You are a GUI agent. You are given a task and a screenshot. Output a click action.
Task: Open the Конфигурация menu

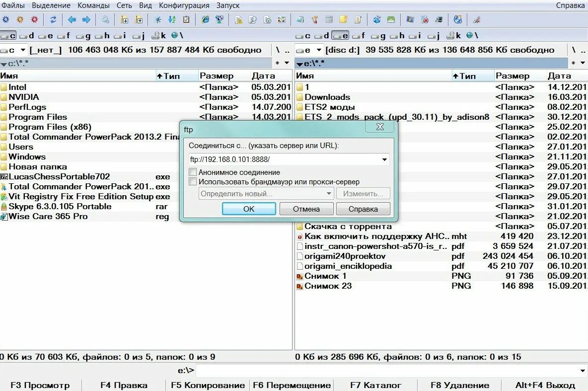point(184,5)
